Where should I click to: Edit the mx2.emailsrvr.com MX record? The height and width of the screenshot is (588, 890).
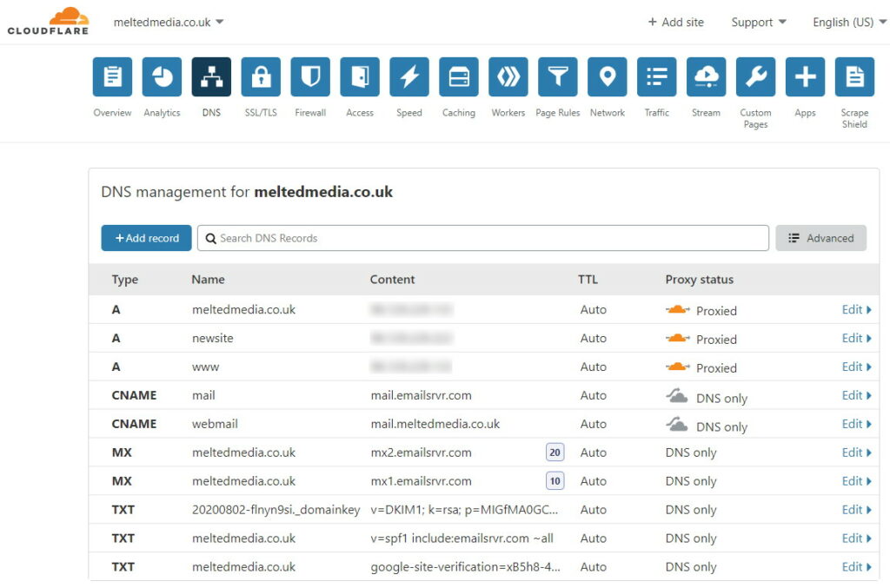(856, 453)
